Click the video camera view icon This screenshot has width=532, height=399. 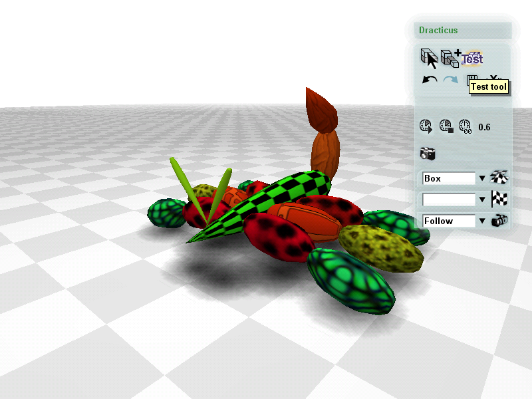499,221
